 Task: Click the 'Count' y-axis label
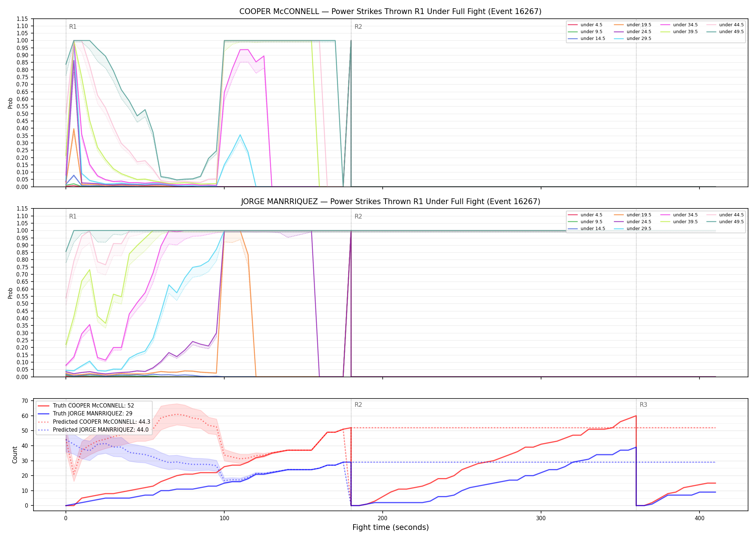coord(15,455)
